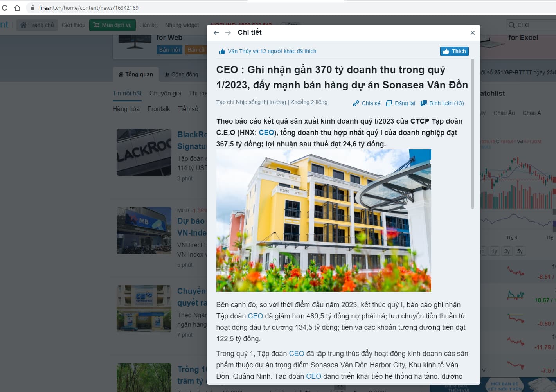Click the CEO search box
This screenshot has height=392, width=556.
(x=531, y=25)
